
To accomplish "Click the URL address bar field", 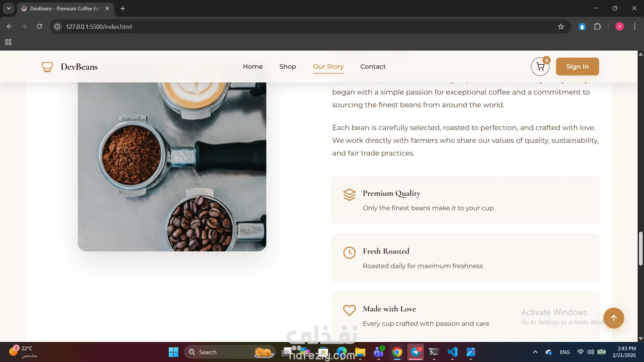I will coord(268,26).
